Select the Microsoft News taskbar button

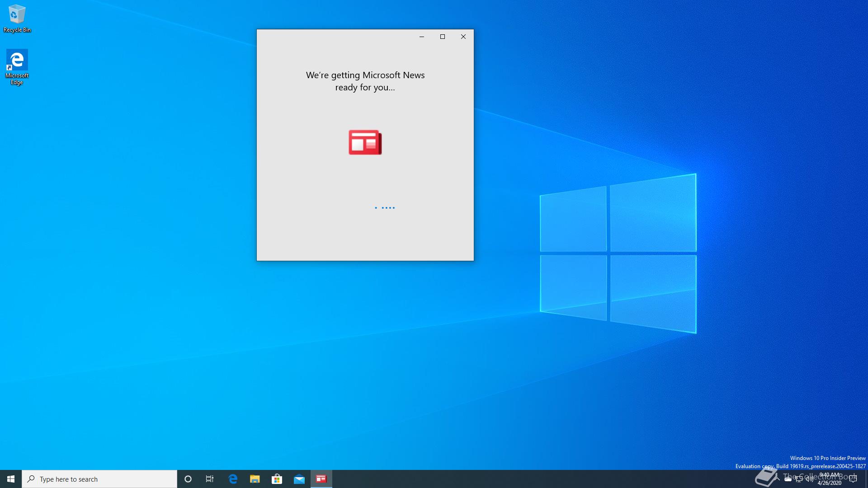point(321,479)
